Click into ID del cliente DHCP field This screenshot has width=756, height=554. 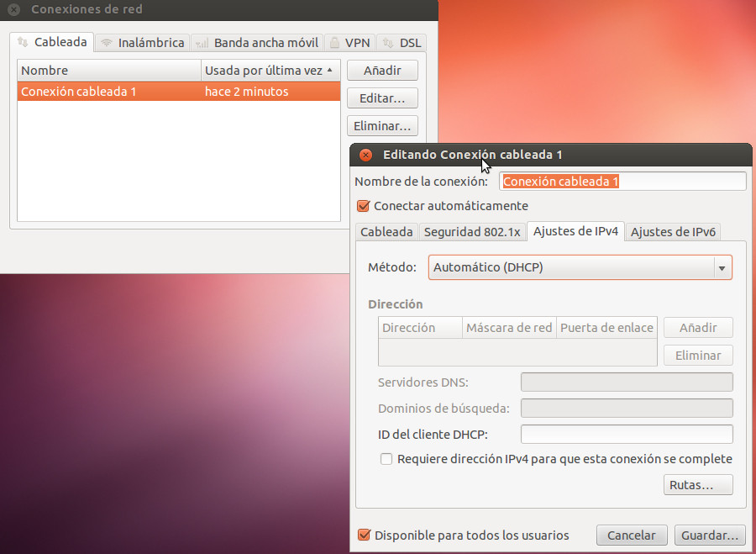point(627,435)
